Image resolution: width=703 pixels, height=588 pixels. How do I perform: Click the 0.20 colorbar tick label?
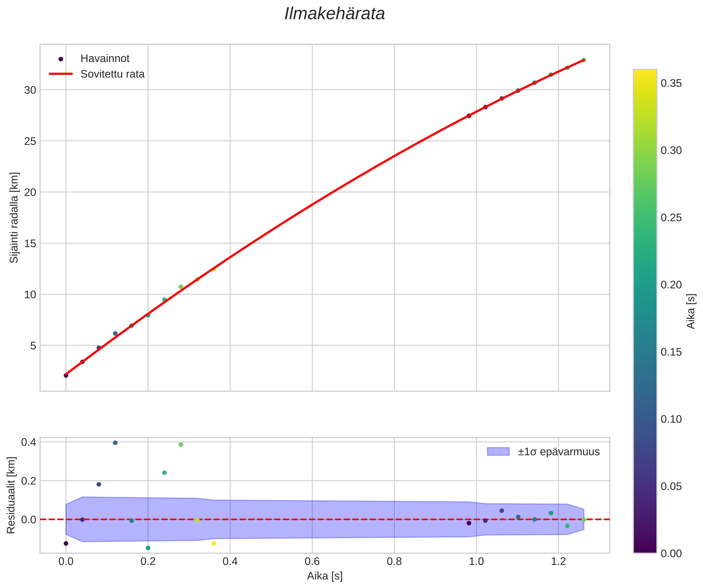671,285
